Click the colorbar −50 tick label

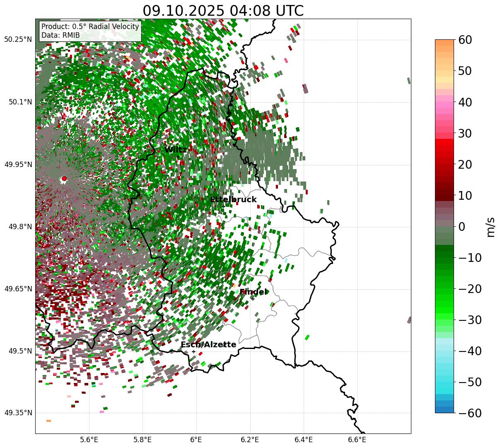click(470, 382)
